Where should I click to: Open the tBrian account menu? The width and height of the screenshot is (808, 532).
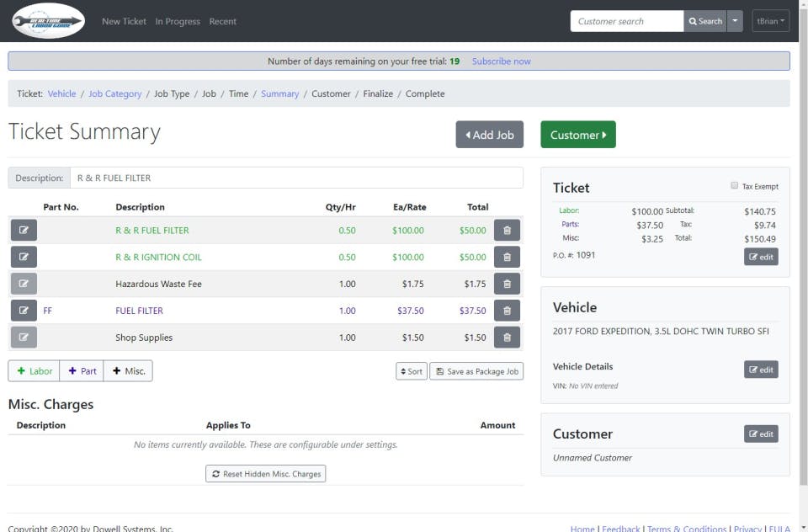(770, 21)
